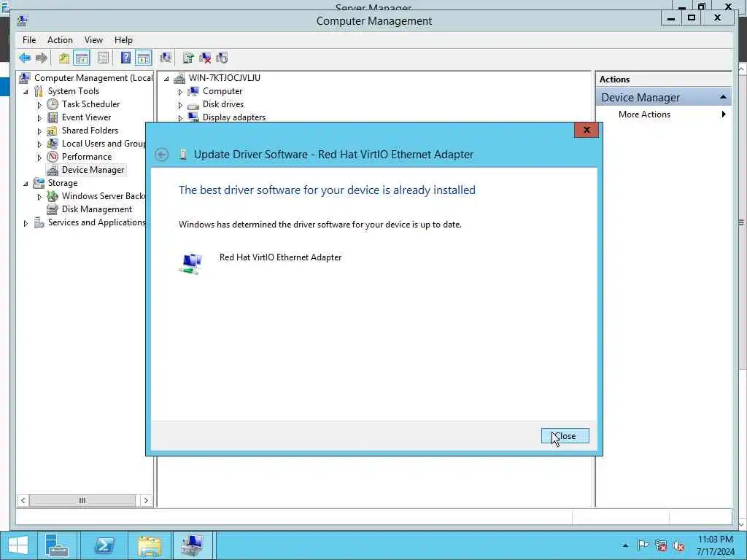Click the Forward arrow toolbar icon
This screenshot has height=560, width=747.
pos(42,58)
